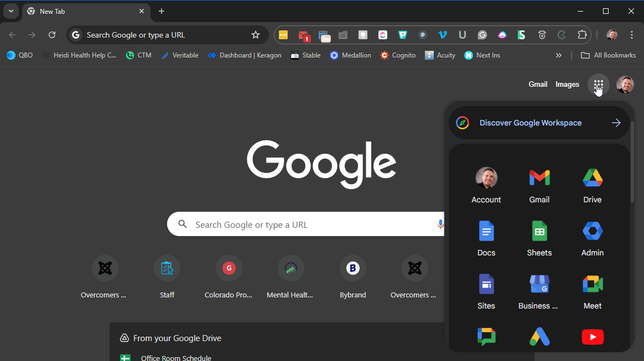Launch Google Meet from the apps grid
This screenshot has width=644, height=361.
pos(592,291)
